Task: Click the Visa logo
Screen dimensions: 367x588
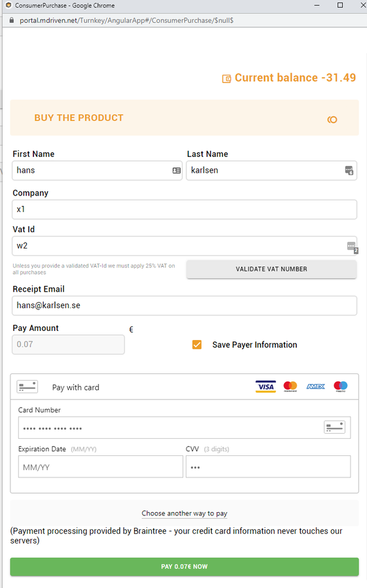Action: pos(266,387)
